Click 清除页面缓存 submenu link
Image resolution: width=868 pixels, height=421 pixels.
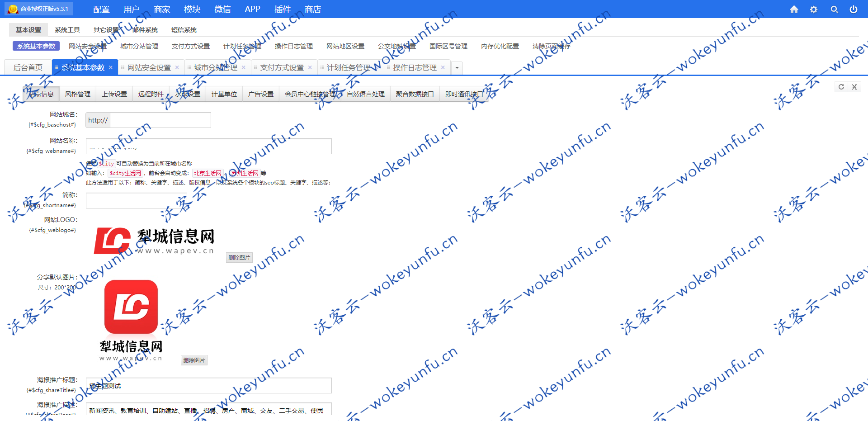[552, 46]
